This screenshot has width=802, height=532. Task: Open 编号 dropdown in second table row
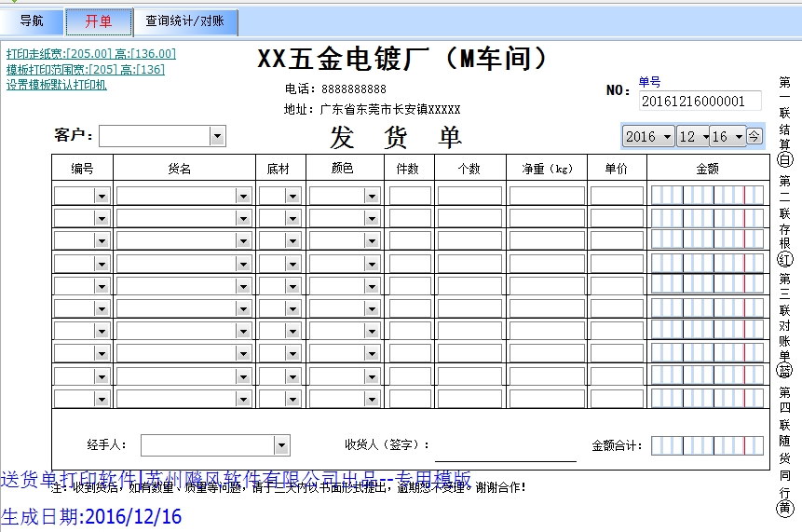tap(102, 218)
